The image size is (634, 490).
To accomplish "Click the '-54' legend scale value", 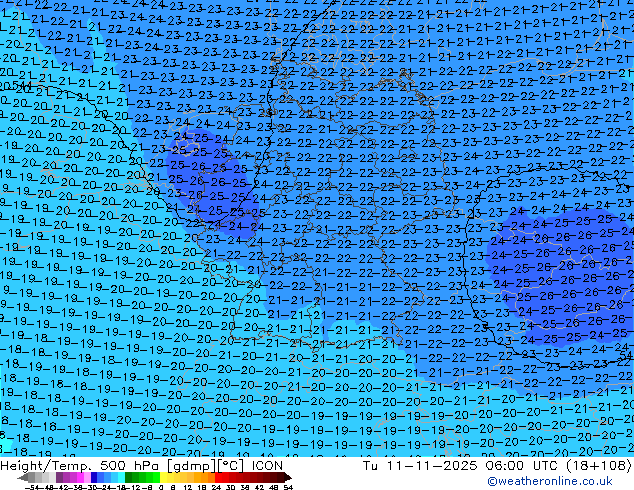I will pos(32,487).
